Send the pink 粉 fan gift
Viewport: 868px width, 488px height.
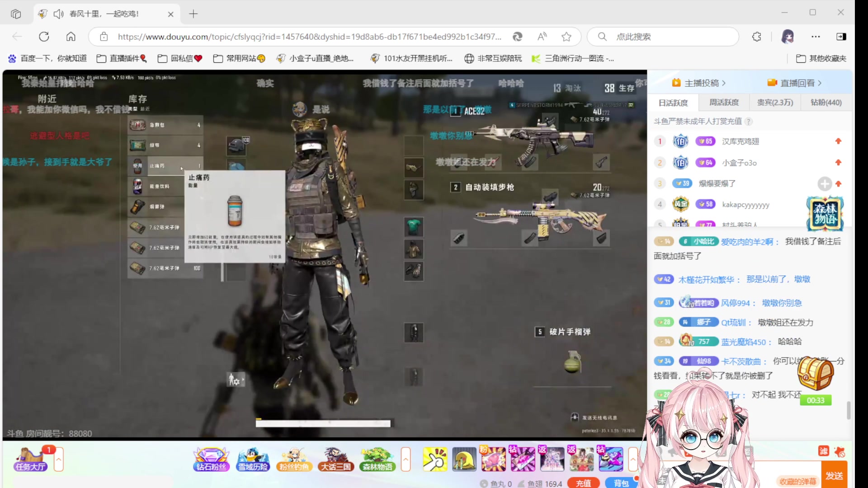point(493,459)
